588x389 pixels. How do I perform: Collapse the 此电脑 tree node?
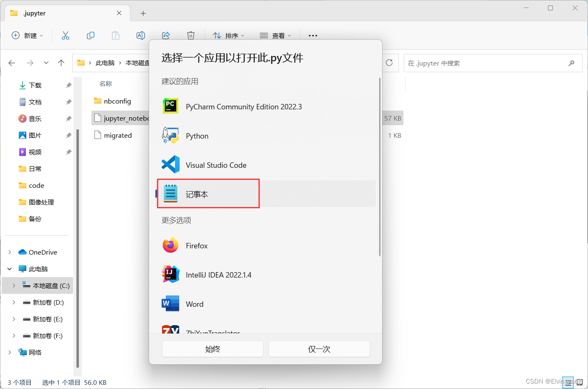(10, 269)
